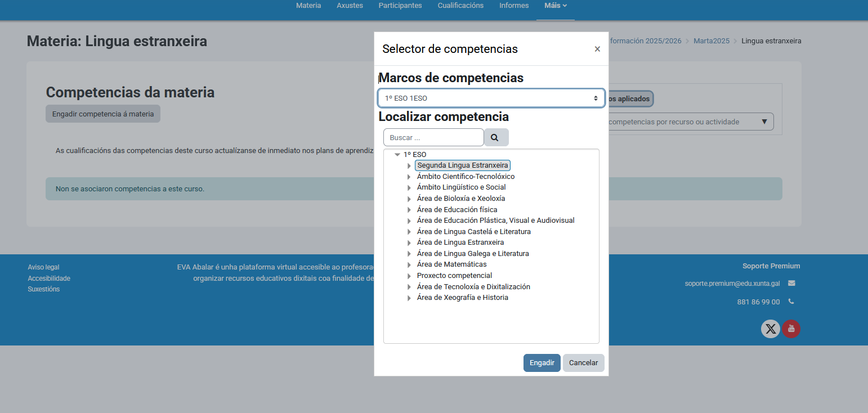Click the Buscar search input field

point(433,137)
